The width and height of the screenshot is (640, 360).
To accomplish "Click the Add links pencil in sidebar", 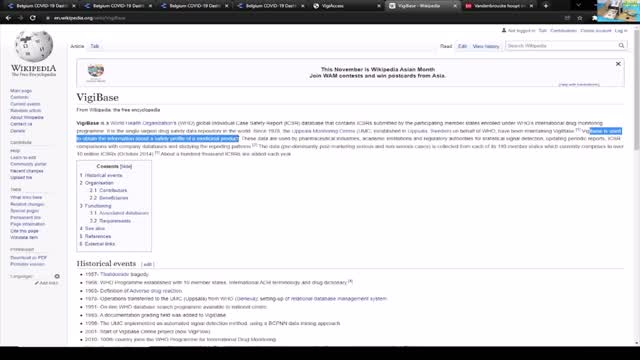I will (47, 283).
